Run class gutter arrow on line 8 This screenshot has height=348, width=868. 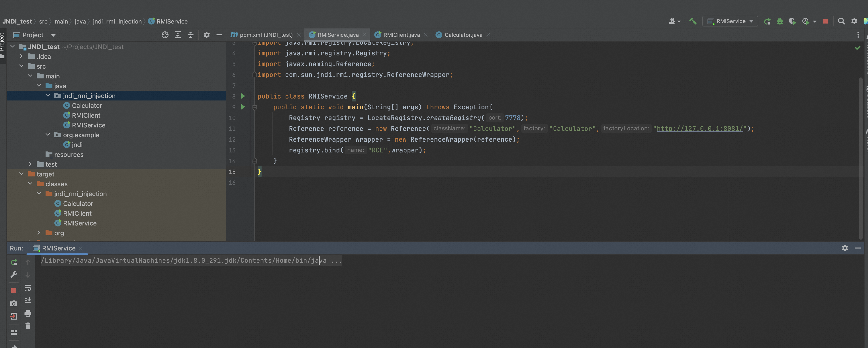click(243, 96)
